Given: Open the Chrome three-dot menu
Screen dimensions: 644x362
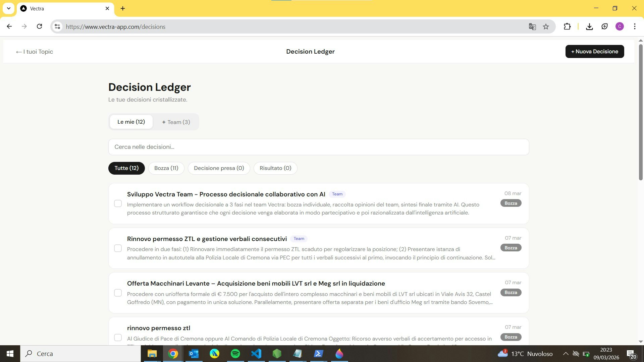Looking at the screenshot, I should coord(635,26).
